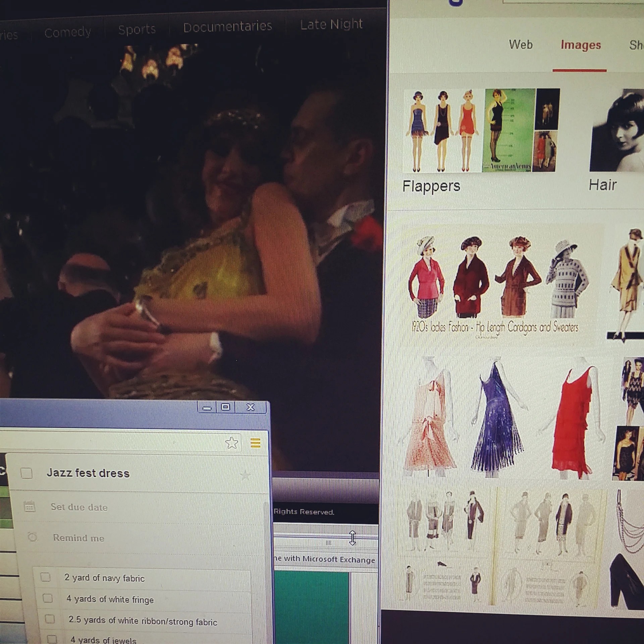
Task: Minimize the to-do list window
Action: 207,408
